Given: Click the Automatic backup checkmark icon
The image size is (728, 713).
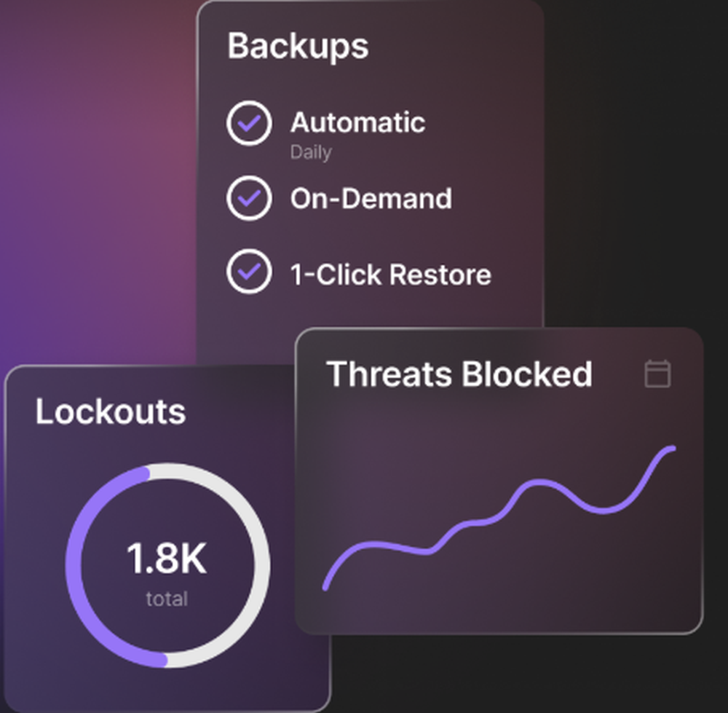Looking at the screenshot, I should (248, 122).
